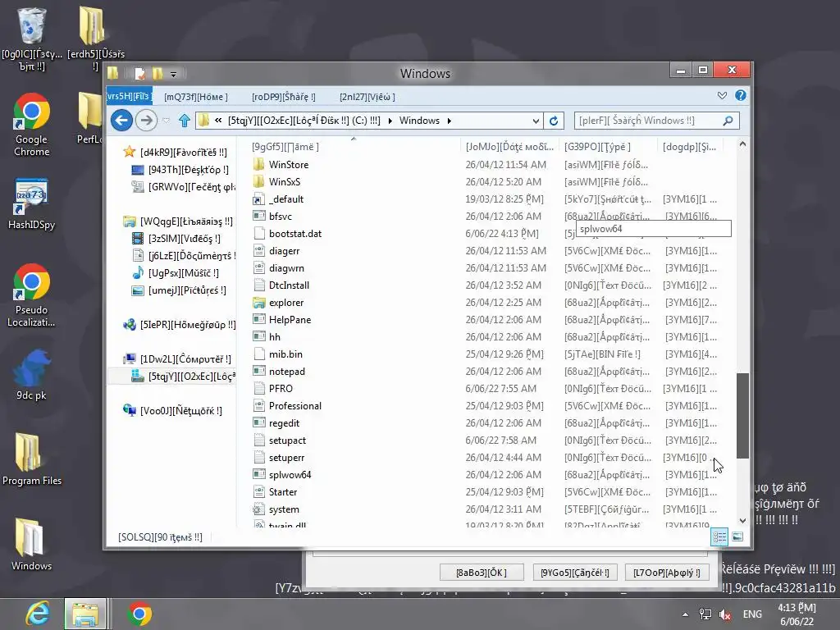This screenshot has width=840, height=630.
Task: Open Explorer Help question mark
Action: [741, 95]
